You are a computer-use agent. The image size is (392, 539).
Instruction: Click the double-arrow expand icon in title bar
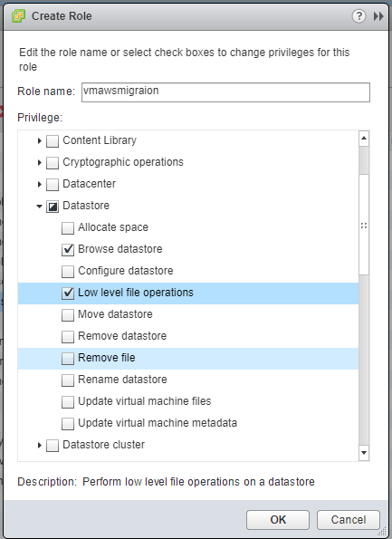pos(378,16)
